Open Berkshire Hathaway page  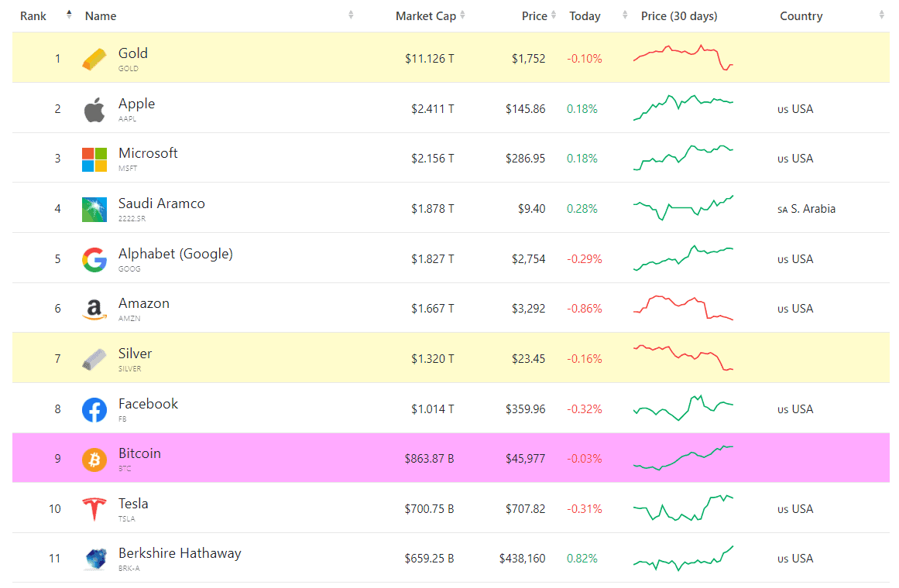(x=180, y=554)
